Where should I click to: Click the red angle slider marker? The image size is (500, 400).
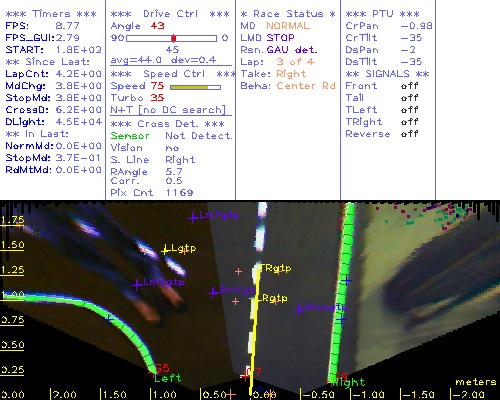[x=174, y=38]
